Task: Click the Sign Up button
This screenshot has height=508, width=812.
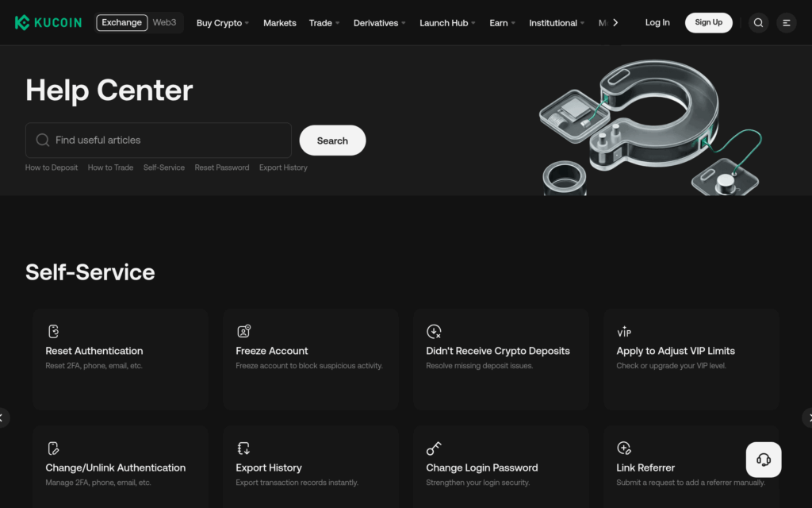Action: pos(708,22)
